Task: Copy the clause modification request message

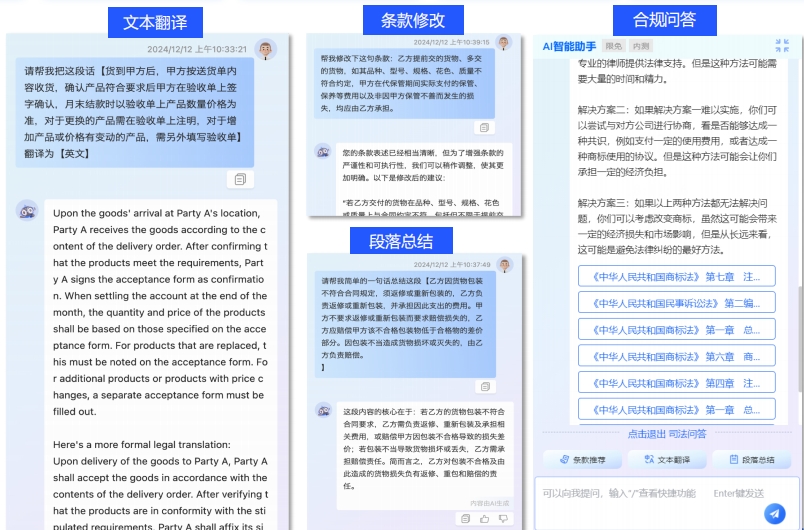Action: (484, 128)
